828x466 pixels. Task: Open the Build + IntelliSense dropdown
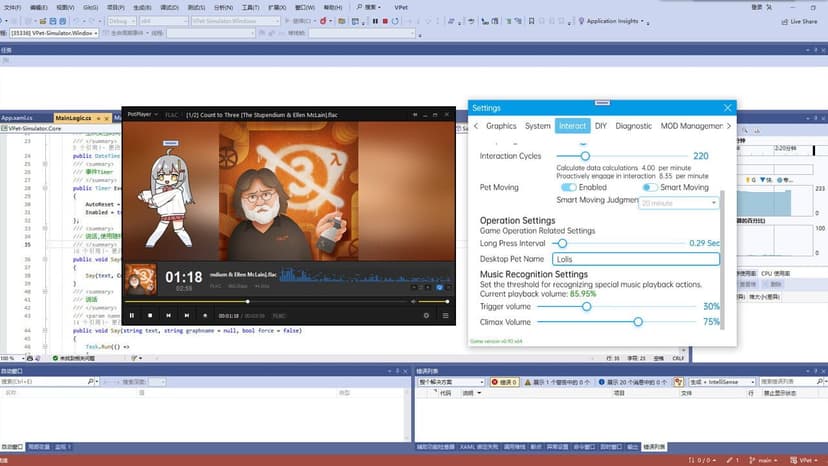[722, 381]
